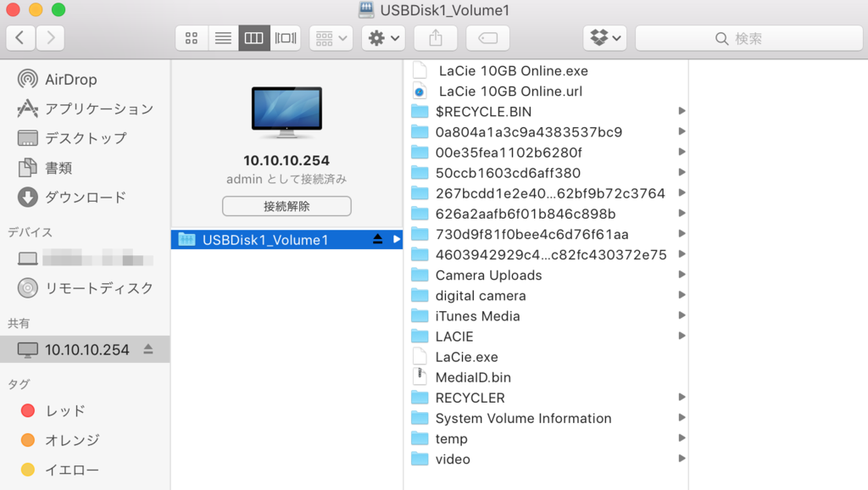This screenshot has width=868, height=490.
Task: Switch to list view
Action: tap(223, 37)
